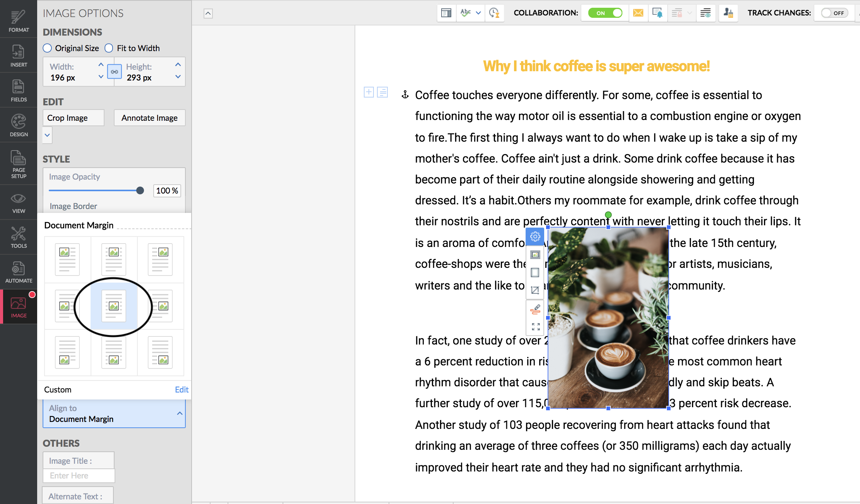Click the crop icon in image toolbar

[x=535, y=290]
